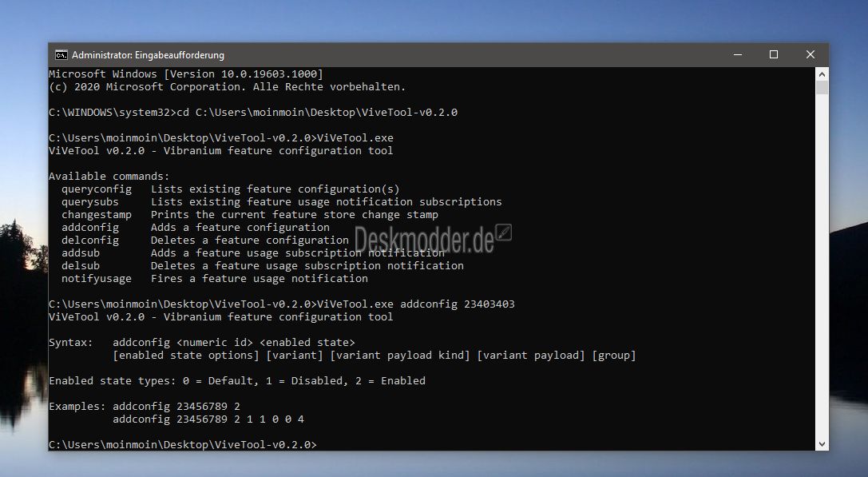
Task: Click the scrollbar down arrow
Action: tap(822, 443)
